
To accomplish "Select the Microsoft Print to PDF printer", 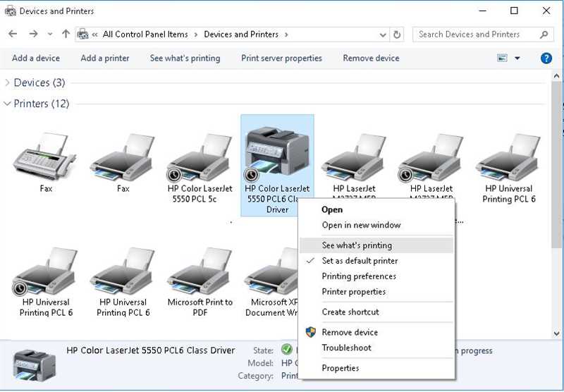I will pyautogui.click(x=200, y=282).
